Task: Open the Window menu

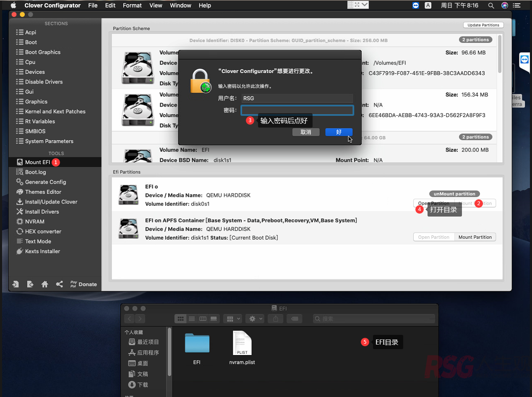Action: tap(180, 5)
